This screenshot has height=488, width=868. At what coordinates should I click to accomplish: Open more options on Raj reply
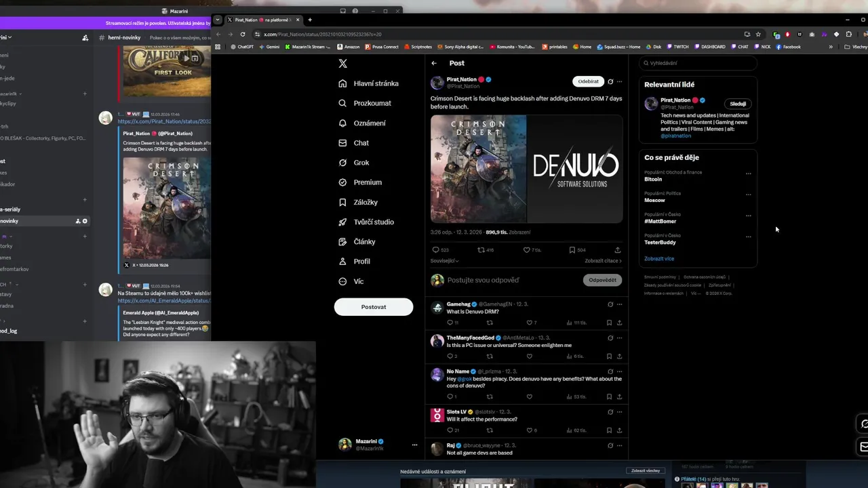[x=619, y=445]
